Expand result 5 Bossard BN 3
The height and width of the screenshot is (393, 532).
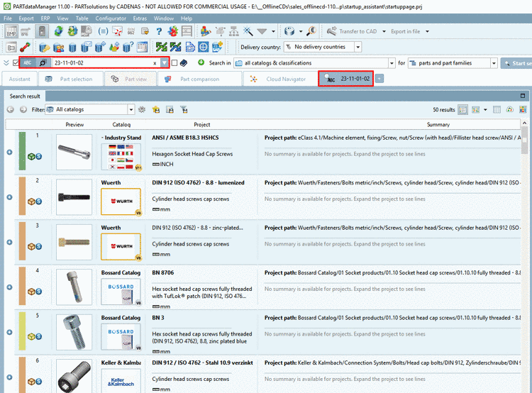click(x=9, y=332)
